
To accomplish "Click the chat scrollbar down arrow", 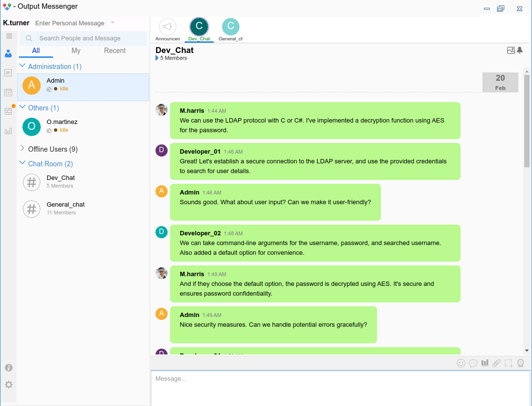I will tap(527, 351).
